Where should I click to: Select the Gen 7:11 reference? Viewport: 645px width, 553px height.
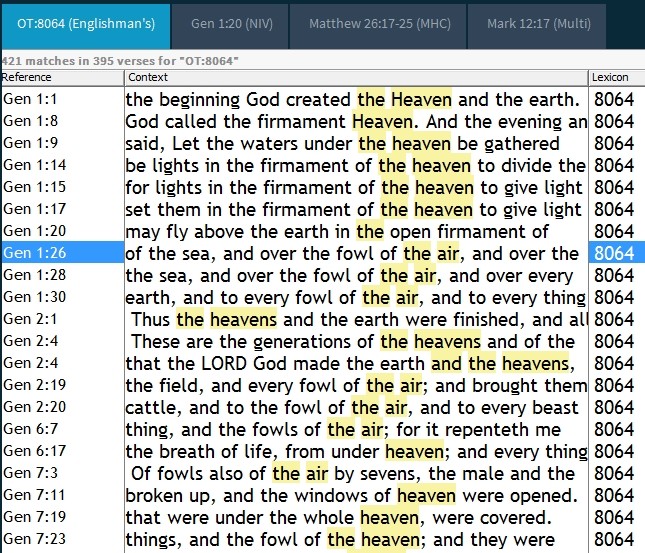(35, 495)
